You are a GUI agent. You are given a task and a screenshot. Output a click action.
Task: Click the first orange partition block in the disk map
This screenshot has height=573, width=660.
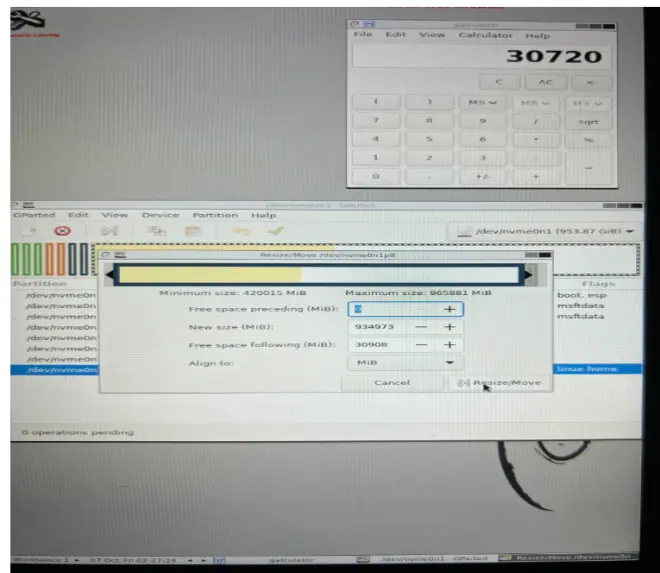(x=50, y=259)
